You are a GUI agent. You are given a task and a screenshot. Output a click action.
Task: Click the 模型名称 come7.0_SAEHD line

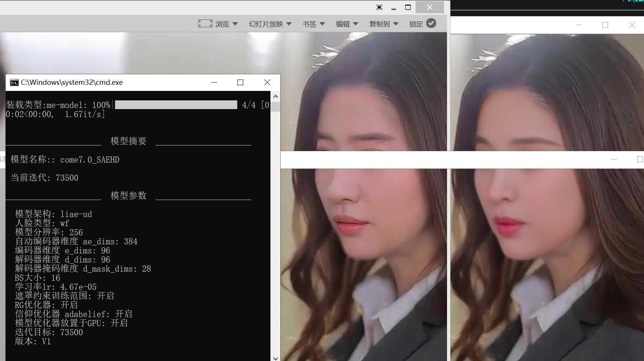click(x=65, y=159)
